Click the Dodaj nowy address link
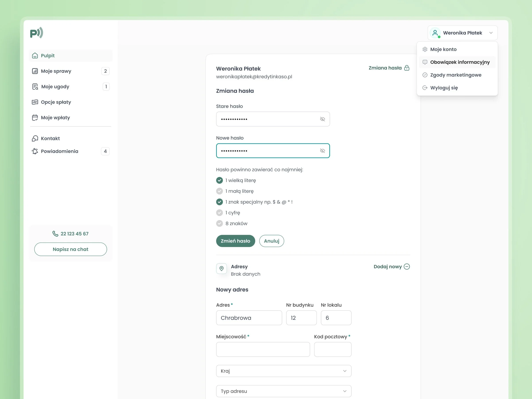This screenshot has height=399, width=532. point(391,266)
